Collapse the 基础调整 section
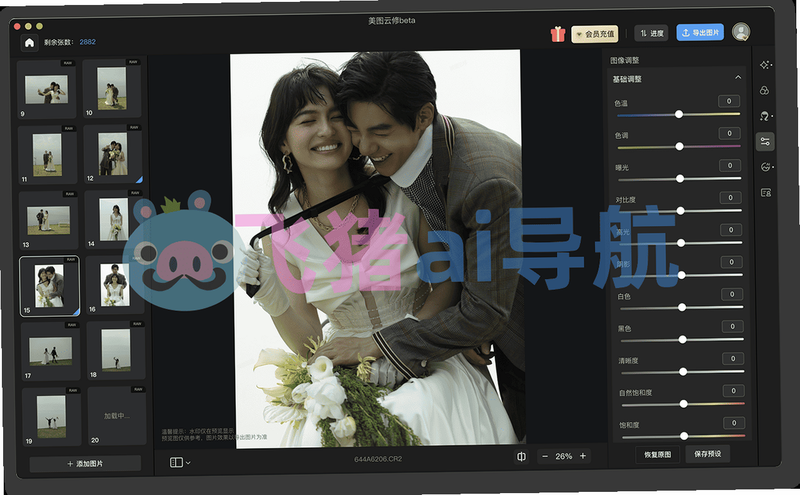Viewport: 800px width, 495px height. click(738, 78)
